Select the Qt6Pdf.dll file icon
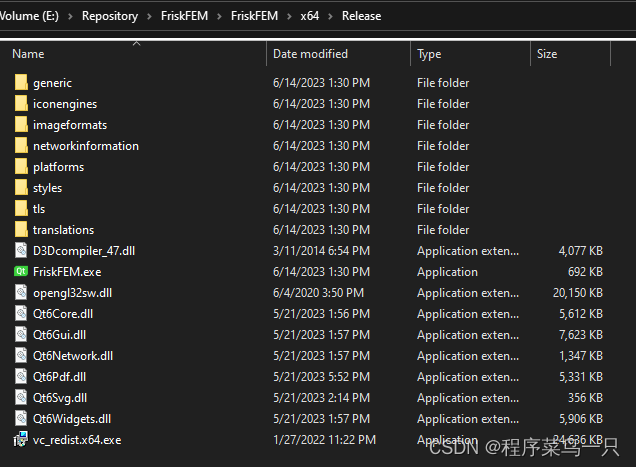The width and height of the screenshot is (636, 467). (x=21, y=377)
